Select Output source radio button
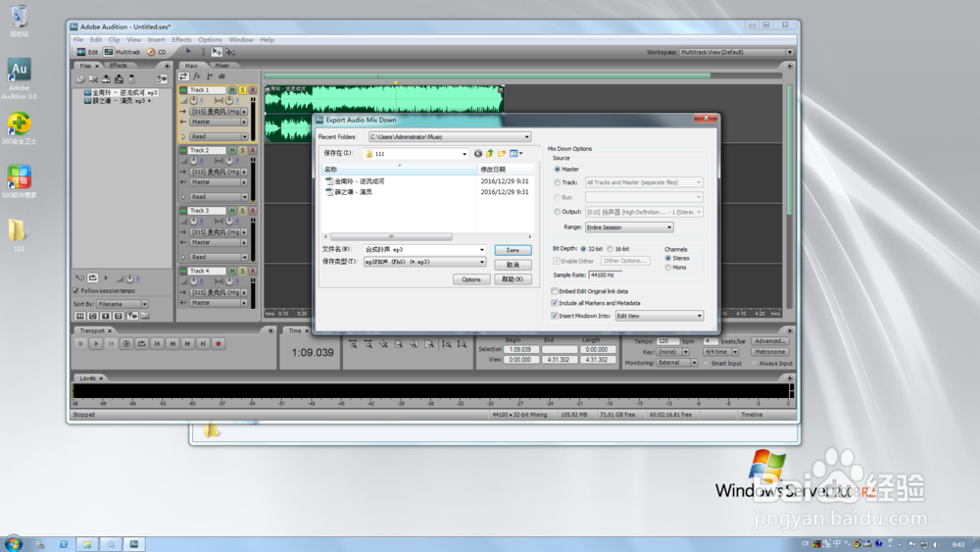The width and height of the screenshot is (980, 552). pos(558,212)
